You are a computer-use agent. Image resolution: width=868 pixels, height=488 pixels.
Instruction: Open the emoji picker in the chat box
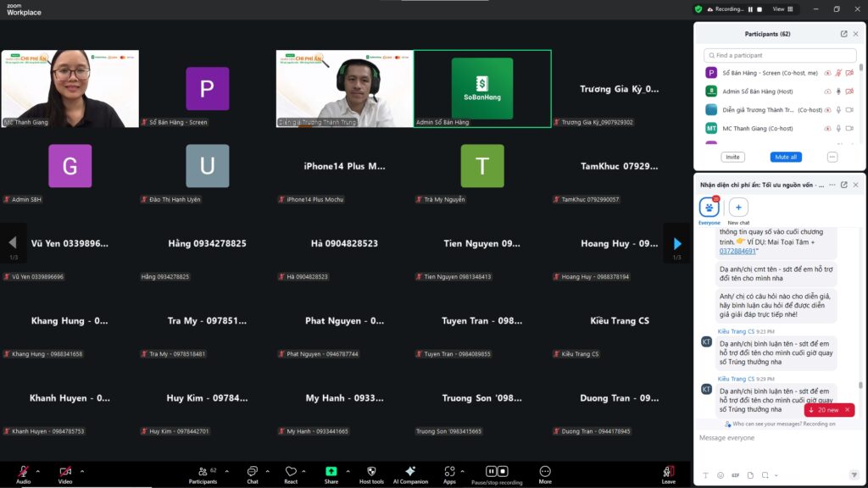719,475
